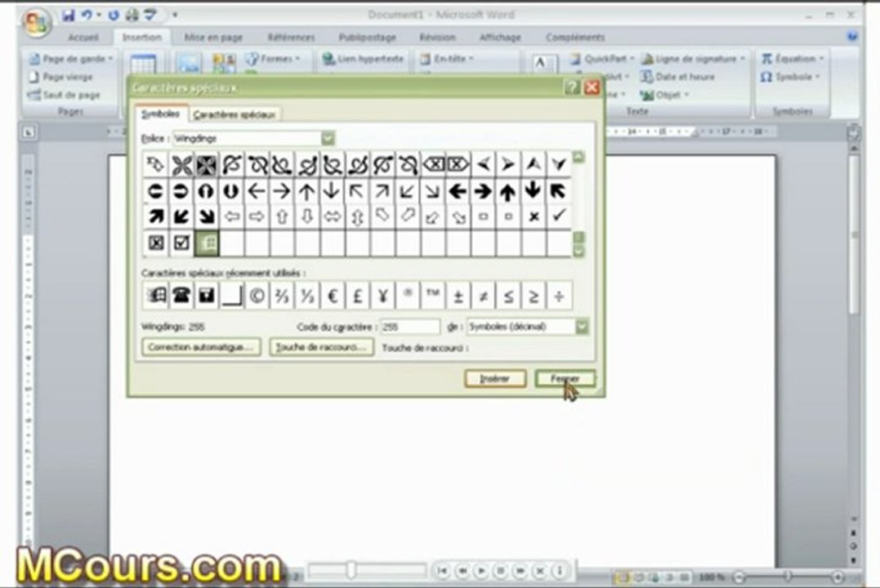Click the symbol grid scroll-down arrow
The height and width of the screenshot is (588, 880).
pyautogui.click(x=578, y=252)
